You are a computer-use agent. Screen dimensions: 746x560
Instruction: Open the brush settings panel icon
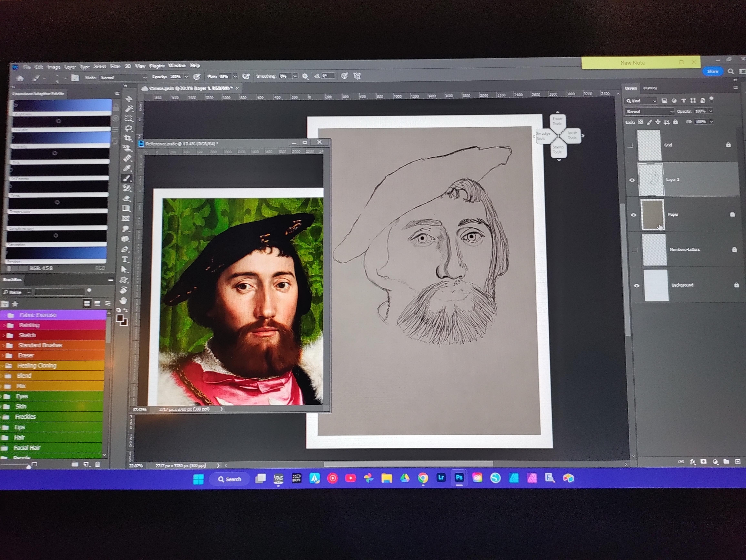(75, 78)
